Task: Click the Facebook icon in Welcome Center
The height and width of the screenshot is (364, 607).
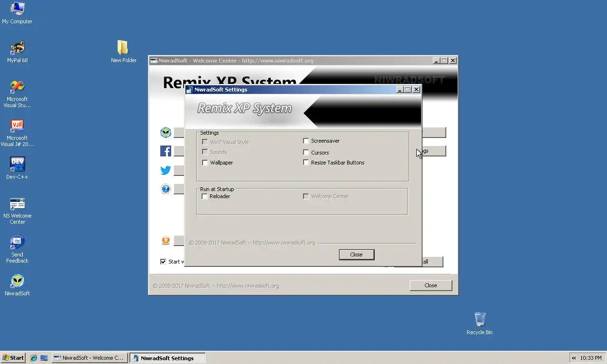Action: (166, 151)
